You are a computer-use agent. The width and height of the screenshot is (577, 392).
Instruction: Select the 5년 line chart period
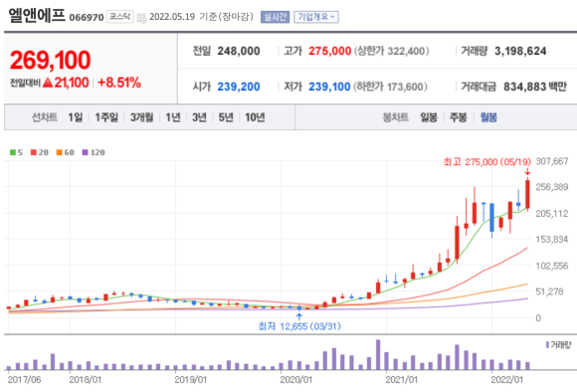226,117
